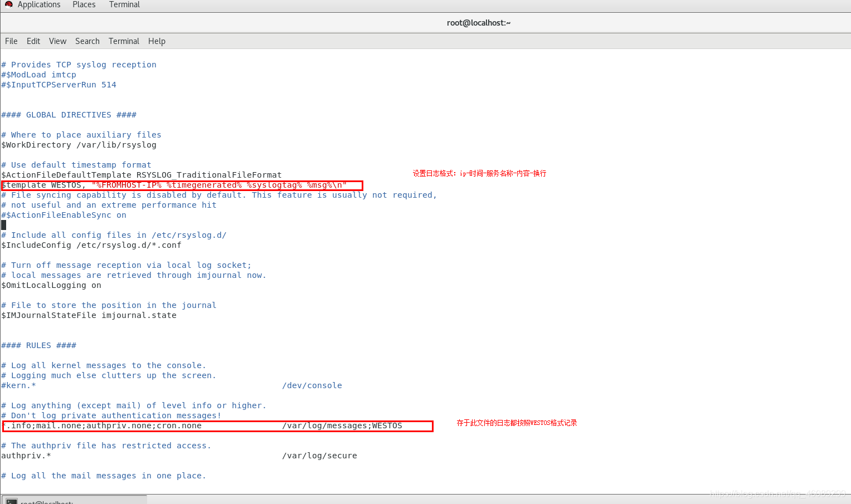Click '# Provides TCP syslog reception' comment
851x504 pixels.
[79, 65]
